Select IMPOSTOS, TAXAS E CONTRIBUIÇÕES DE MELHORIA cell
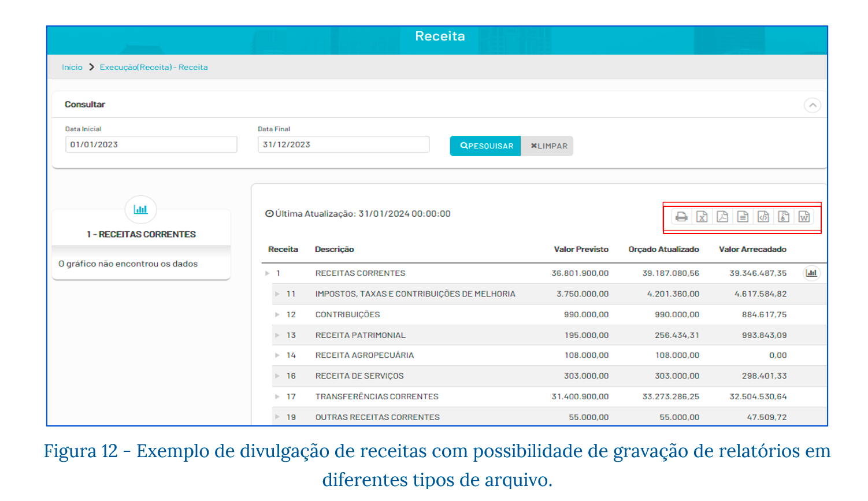 click(416, 294)
